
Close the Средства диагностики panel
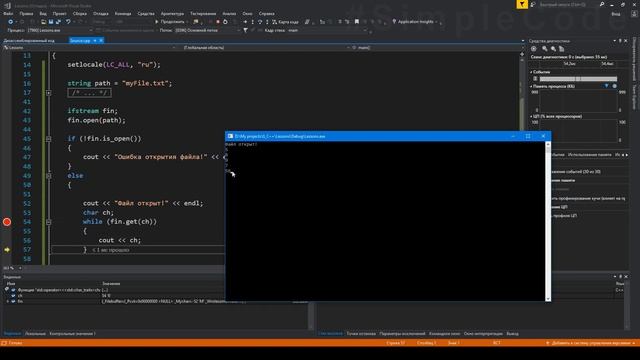point(626,41)
